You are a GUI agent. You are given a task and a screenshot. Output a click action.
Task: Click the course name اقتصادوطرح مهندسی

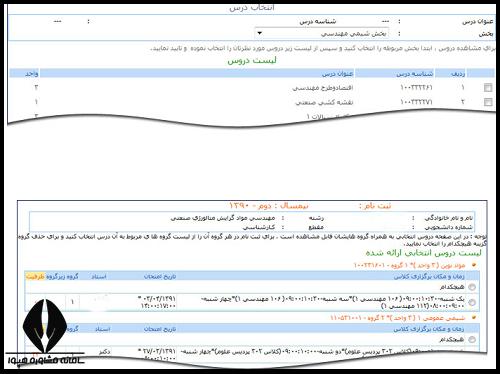coord(323,88)
